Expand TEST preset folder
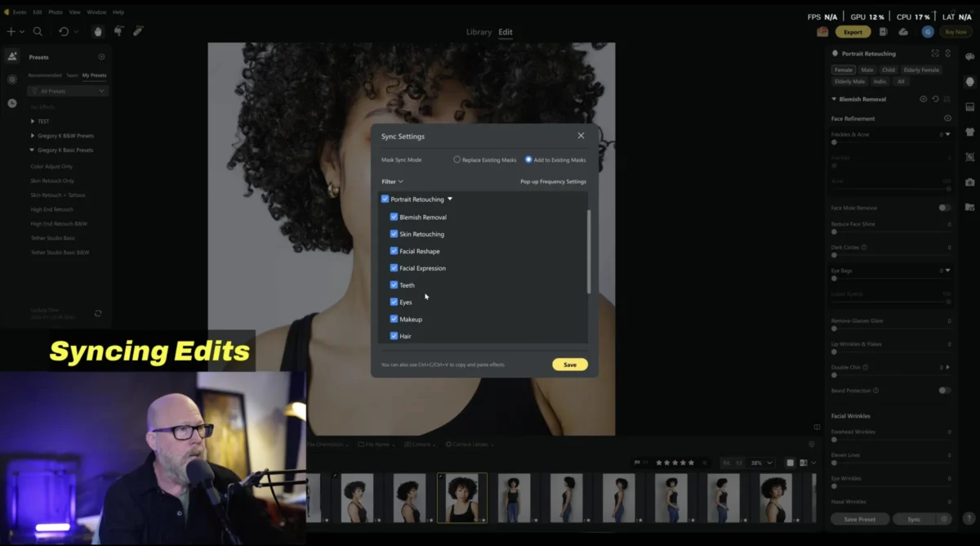This screenshot has height=546, width=980. (33, 121)
